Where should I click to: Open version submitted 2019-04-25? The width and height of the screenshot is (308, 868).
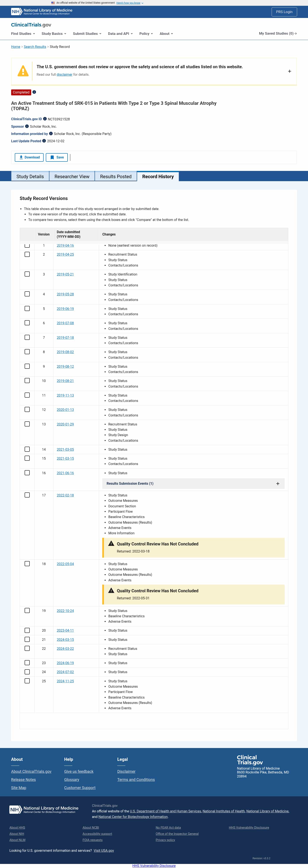65,254
